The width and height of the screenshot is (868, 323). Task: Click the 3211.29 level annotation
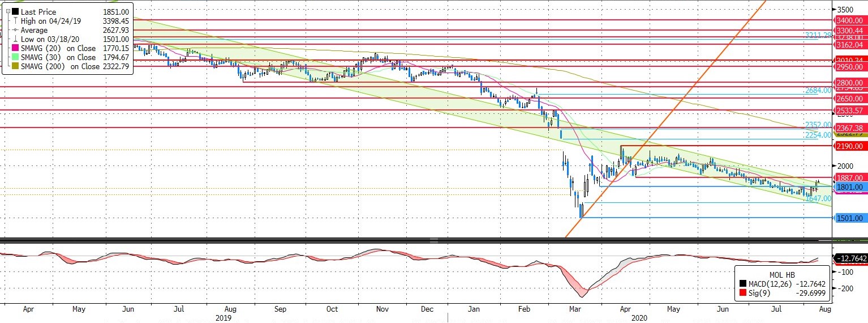click(x=818, y=35)
